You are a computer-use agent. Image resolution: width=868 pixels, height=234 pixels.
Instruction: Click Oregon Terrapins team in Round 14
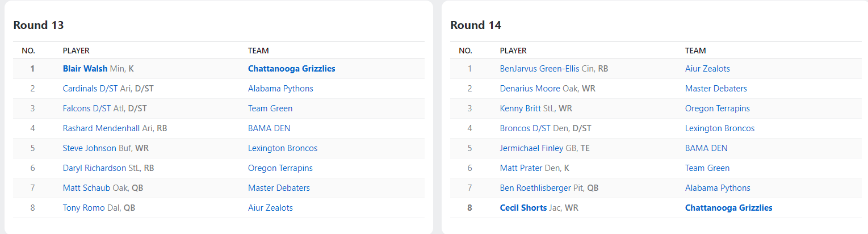tap(717, 108)
